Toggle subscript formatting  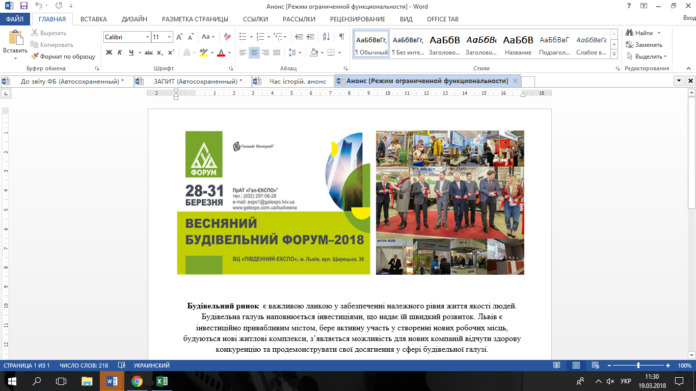pos(160,52)
